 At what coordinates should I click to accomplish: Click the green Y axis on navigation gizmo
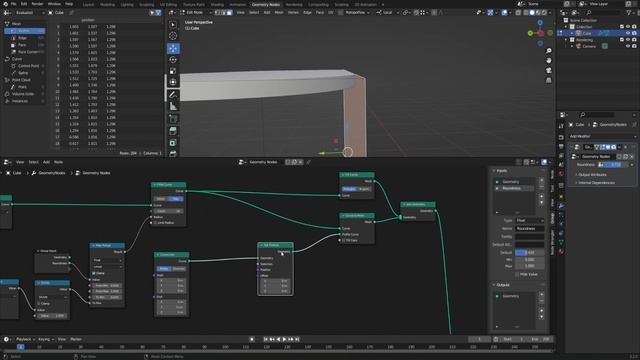pyautogui.click(x=530, y=33)
